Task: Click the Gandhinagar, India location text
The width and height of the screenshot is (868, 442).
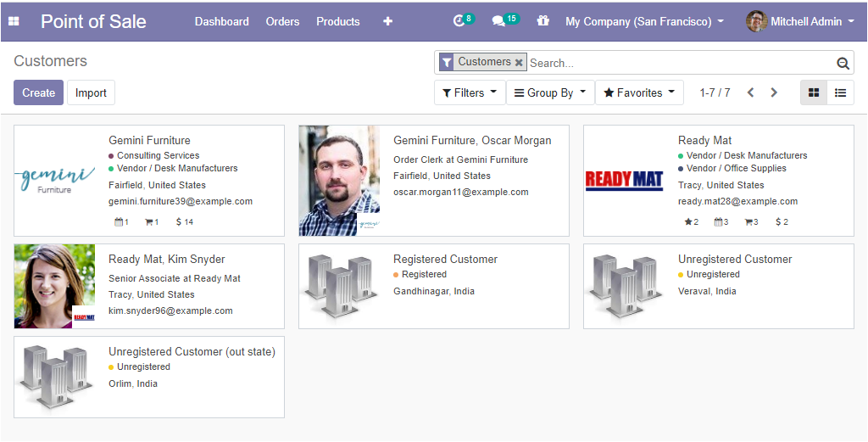Action: coord(434,291)
